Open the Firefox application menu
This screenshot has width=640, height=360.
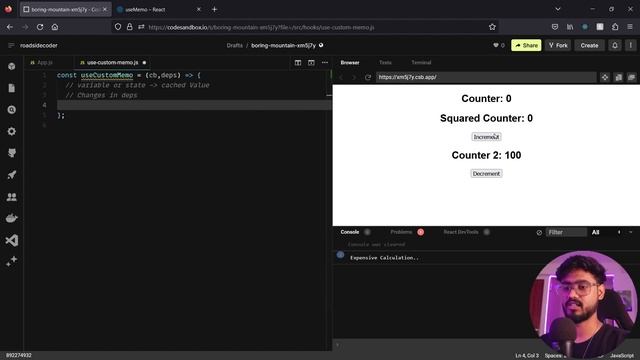pos(630,27)
